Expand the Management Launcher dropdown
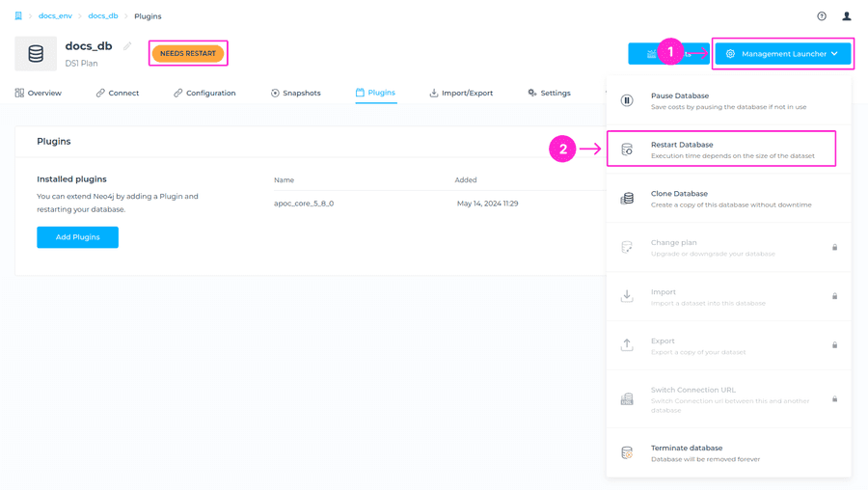Screen dimensions: 868x490 783,54
